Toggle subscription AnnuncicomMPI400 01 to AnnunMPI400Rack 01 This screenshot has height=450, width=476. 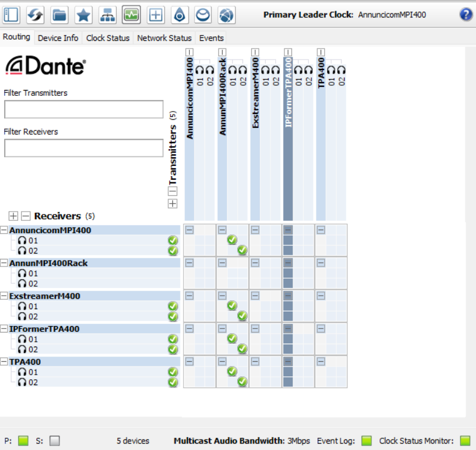tap(232, 240)
